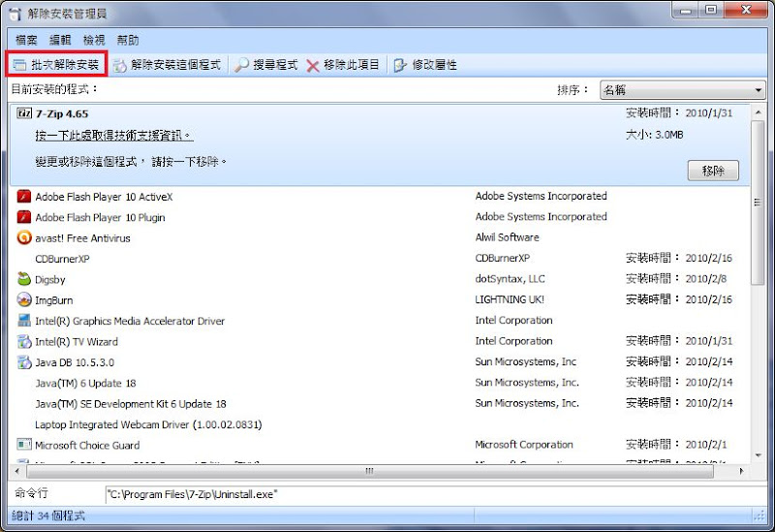Select the Java(TM) 6 Update 18 row

pos(85,383)
